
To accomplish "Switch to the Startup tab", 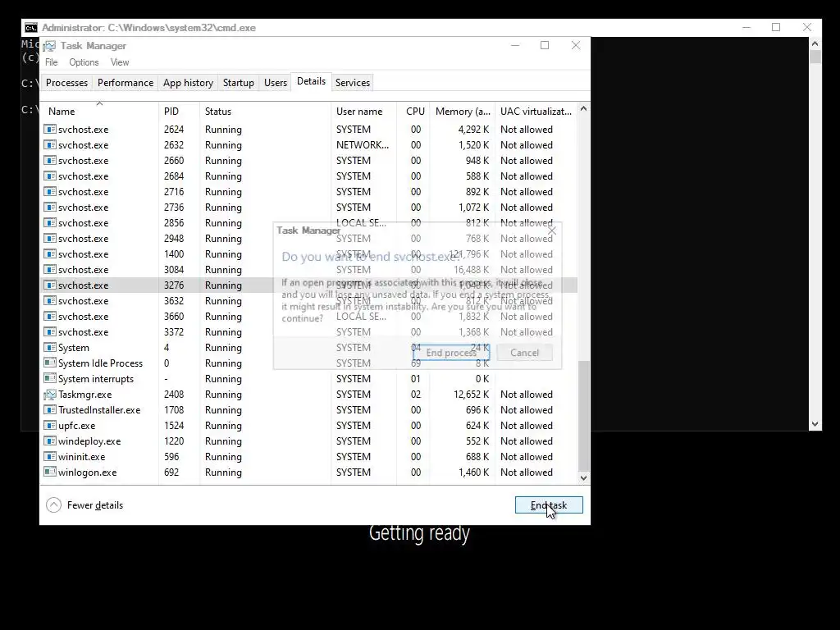I will (239, 83).
